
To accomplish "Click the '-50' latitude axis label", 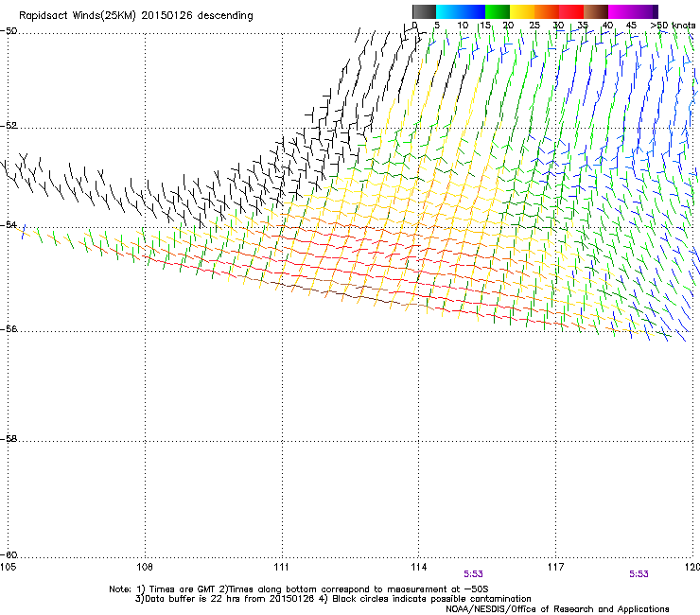I will point(9,31).
